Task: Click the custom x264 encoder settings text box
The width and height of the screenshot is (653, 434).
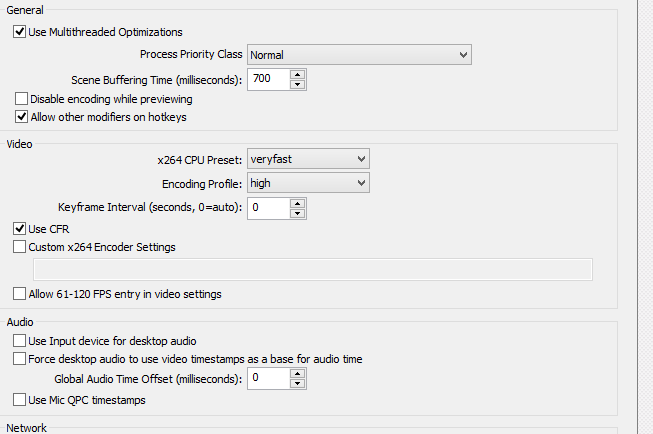Action: [x=313, y=269]
